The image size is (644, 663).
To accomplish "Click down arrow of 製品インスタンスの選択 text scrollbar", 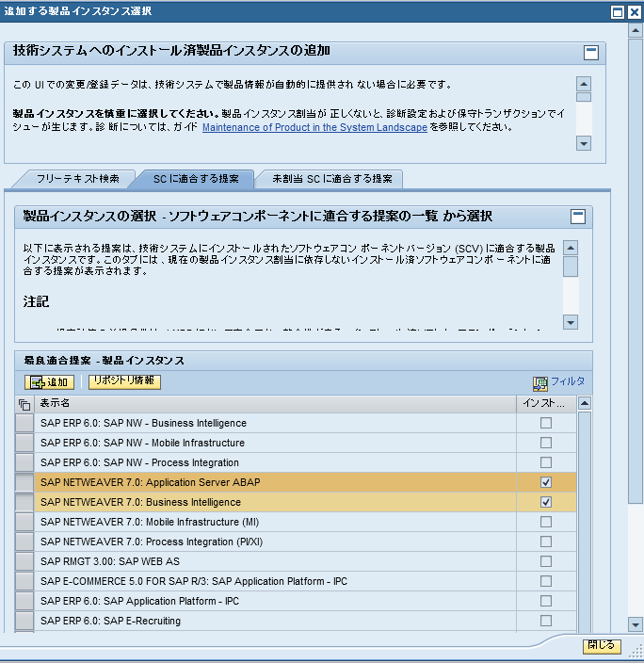I will coord(571,323).
